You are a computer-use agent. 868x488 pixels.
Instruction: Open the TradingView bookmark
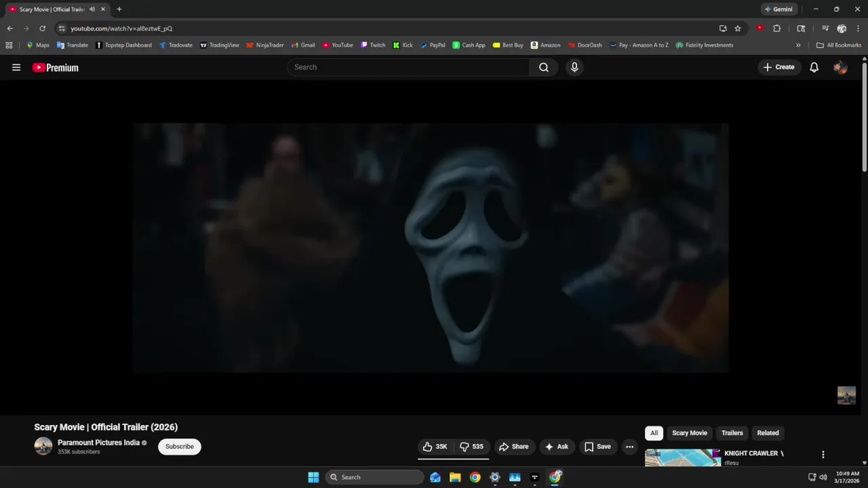pos(220,45)
